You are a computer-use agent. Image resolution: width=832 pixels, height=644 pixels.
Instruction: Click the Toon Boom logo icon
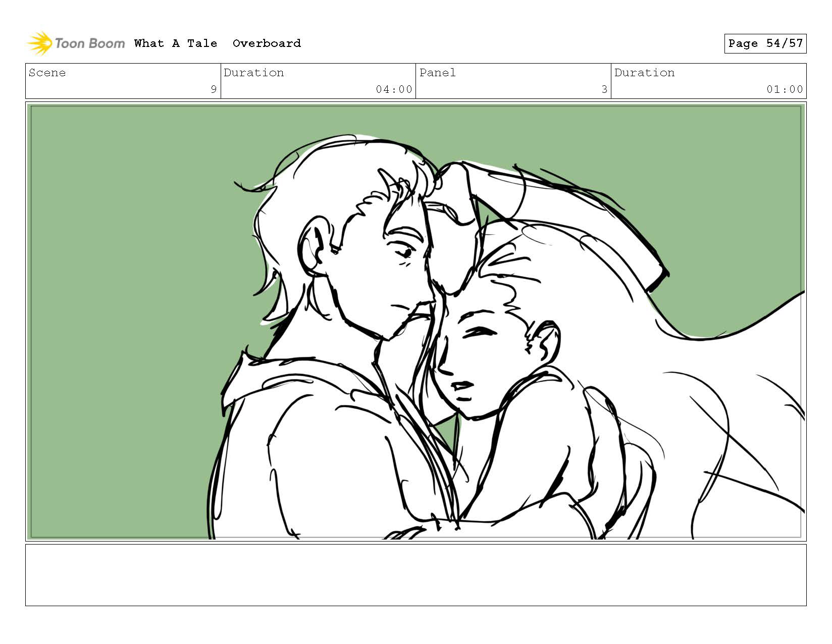40,43
